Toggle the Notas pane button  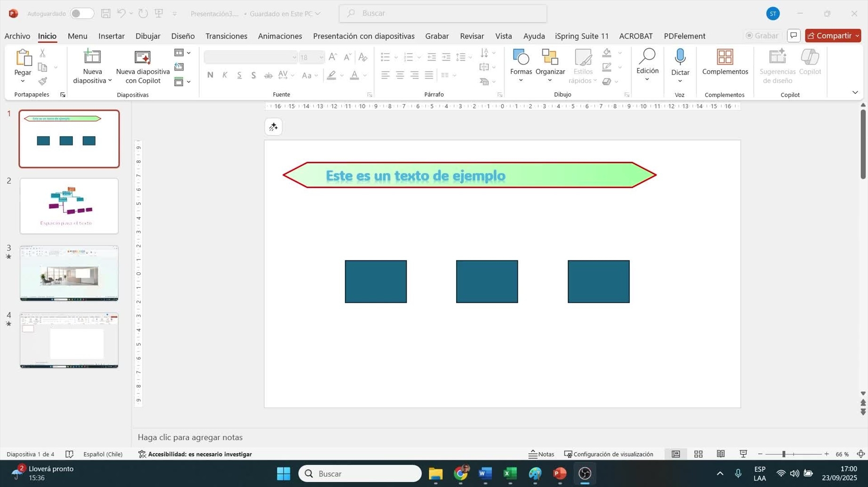click(x=541, y=454)
